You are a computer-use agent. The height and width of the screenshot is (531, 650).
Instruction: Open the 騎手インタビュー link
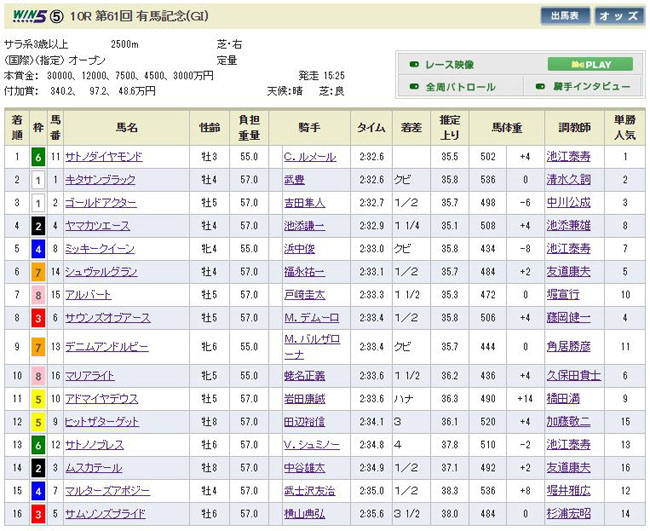tap(592, 87)
